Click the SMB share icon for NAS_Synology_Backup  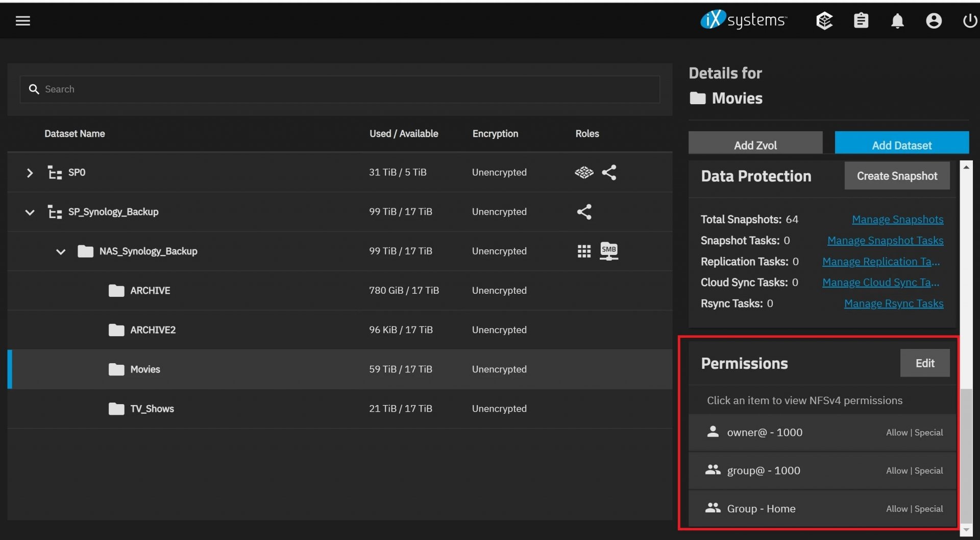tap(609, 251)
